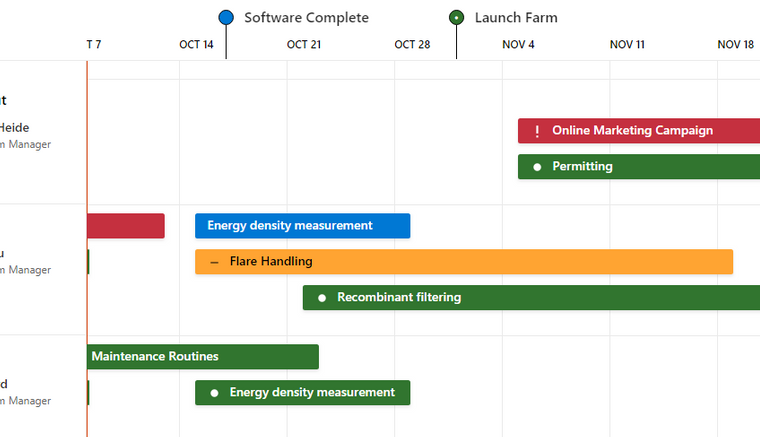Screen dimensions: 760x437
Task: Click the status dot on Permitting bar
Action: 537,167
